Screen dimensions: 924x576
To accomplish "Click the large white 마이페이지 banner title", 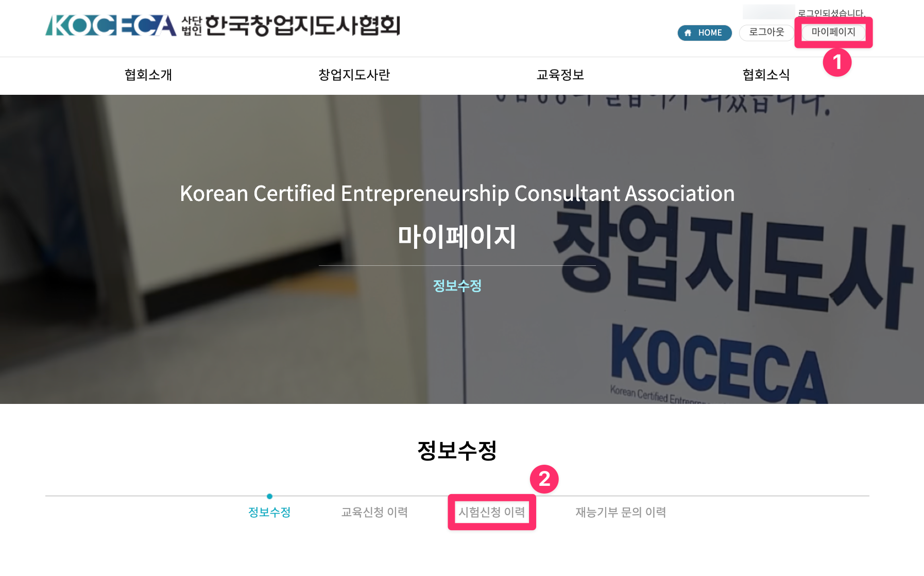I will (x=457, y=236).
